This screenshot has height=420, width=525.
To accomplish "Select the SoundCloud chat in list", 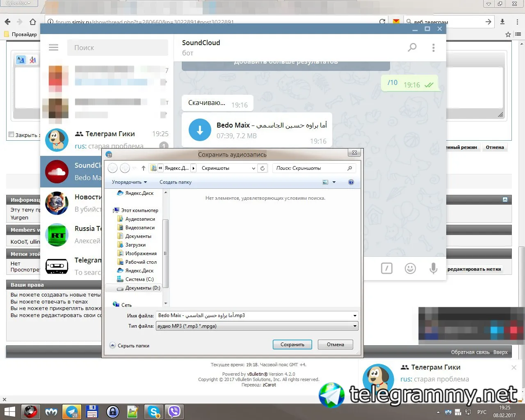I will click(71, 171).
